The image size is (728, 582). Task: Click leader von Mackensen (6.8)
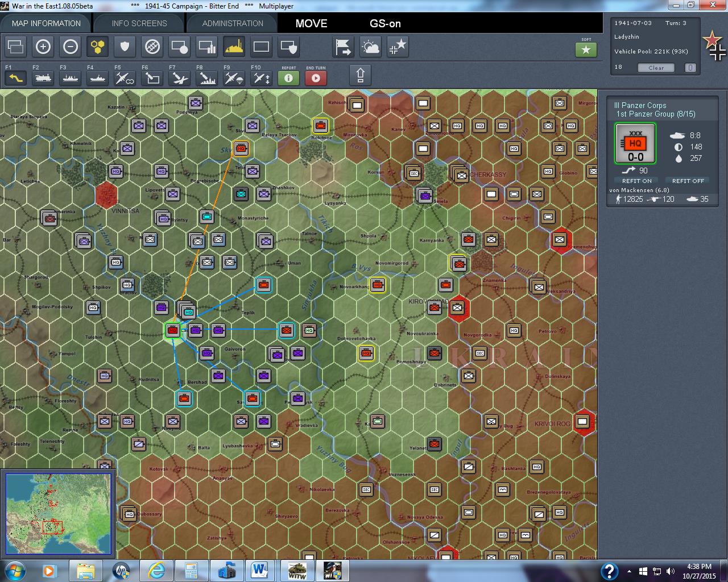[x=639, y=190]
